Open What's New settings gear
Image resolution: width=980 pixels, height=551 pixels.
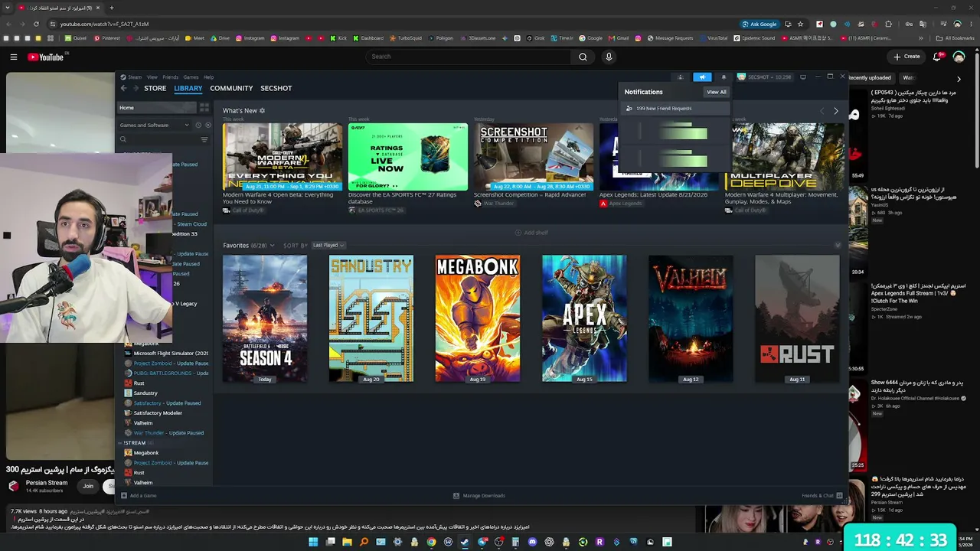pos(262,111)
